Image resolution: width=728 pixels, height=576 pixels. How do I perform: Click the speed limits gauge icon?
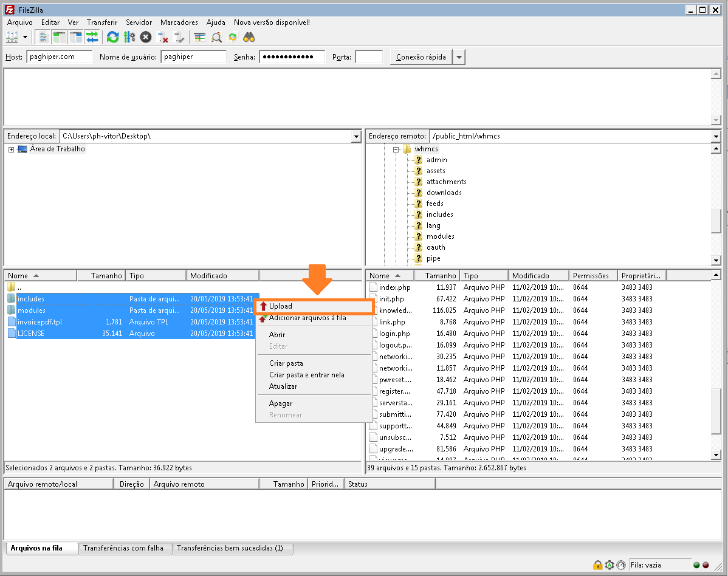[x=621, y=565]
